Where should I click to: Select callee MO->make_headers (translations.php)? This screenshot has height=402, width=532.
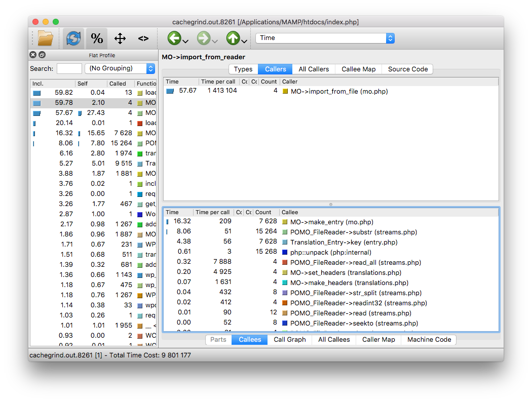point(331,283)
